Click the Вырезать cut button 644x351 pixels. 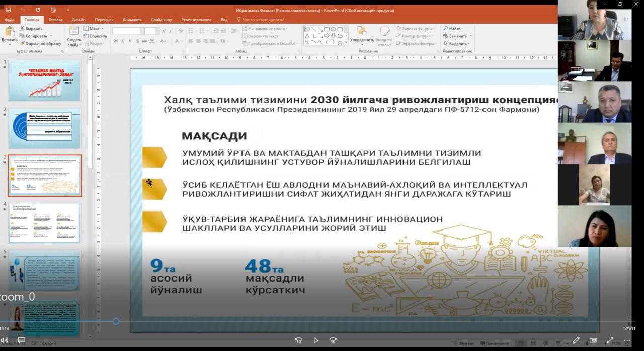31,29
